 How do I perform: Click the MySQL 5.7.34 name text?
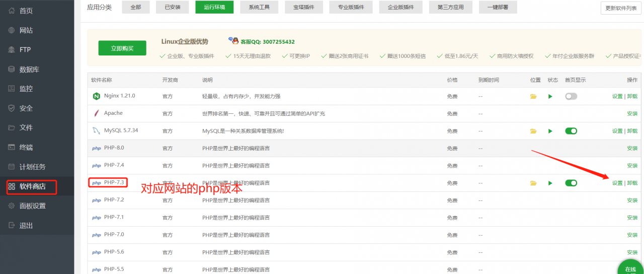121,130
